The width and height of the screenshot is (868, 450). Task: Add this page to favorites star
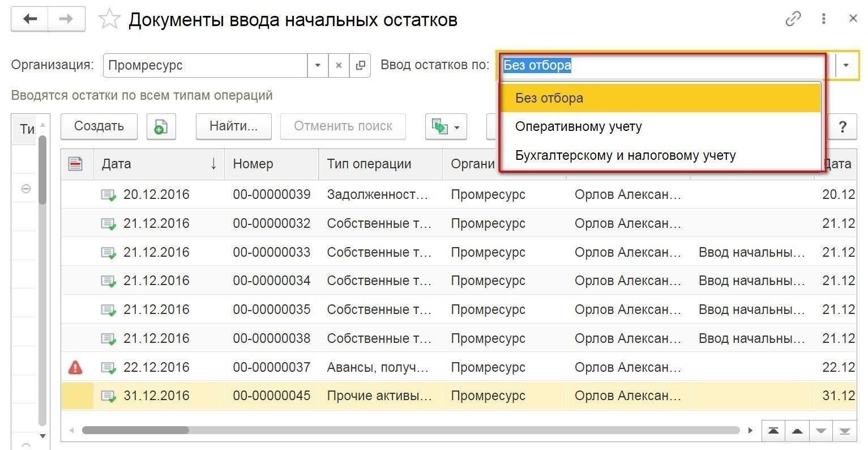tap(109, 20)
